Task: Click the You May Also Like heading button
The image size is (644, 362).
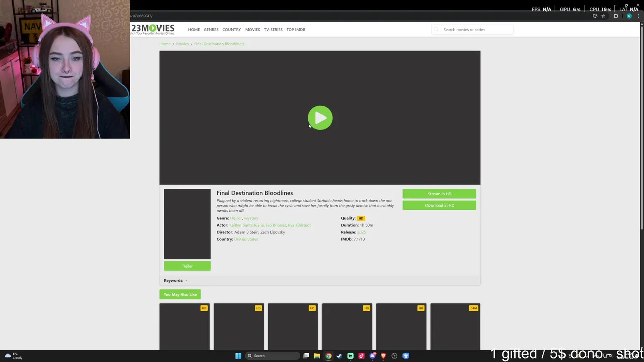Action: [x=180, y=294]
